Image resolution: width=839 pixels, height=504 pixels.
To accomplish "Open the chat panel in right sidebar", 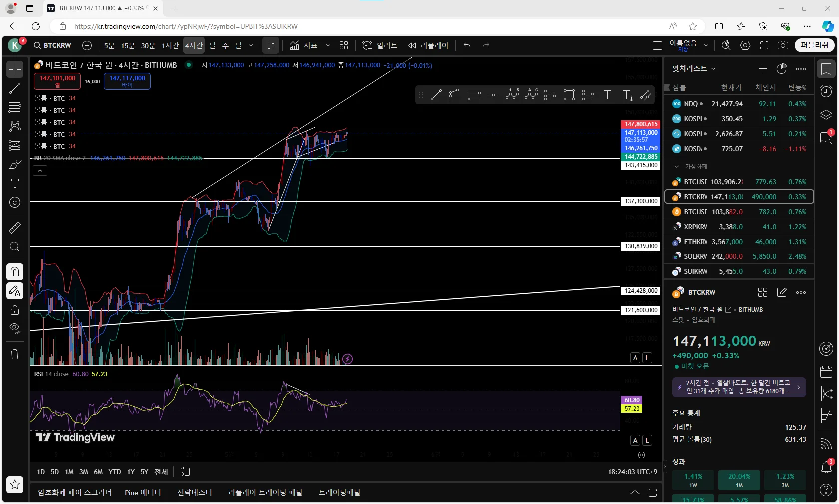I will pyautogui.click(x=826, y=137).
